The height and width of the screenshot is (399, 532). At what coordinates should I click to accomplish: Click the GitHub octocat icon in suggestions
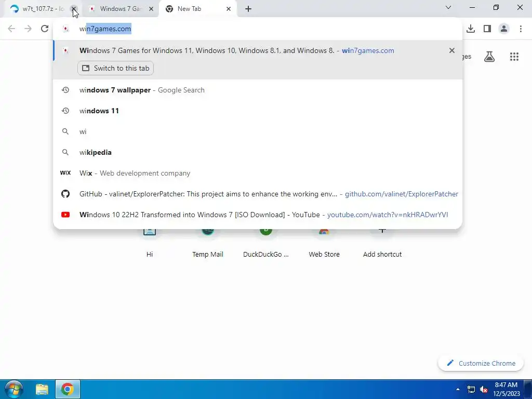pyautogui.click(x=65, y=194)
